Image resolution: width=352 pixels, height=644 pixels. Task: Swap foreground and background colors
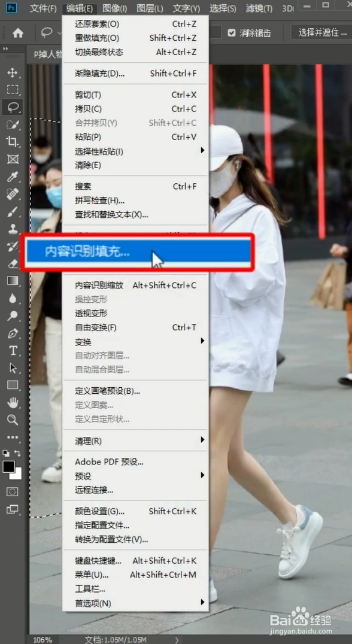(17, 454)
